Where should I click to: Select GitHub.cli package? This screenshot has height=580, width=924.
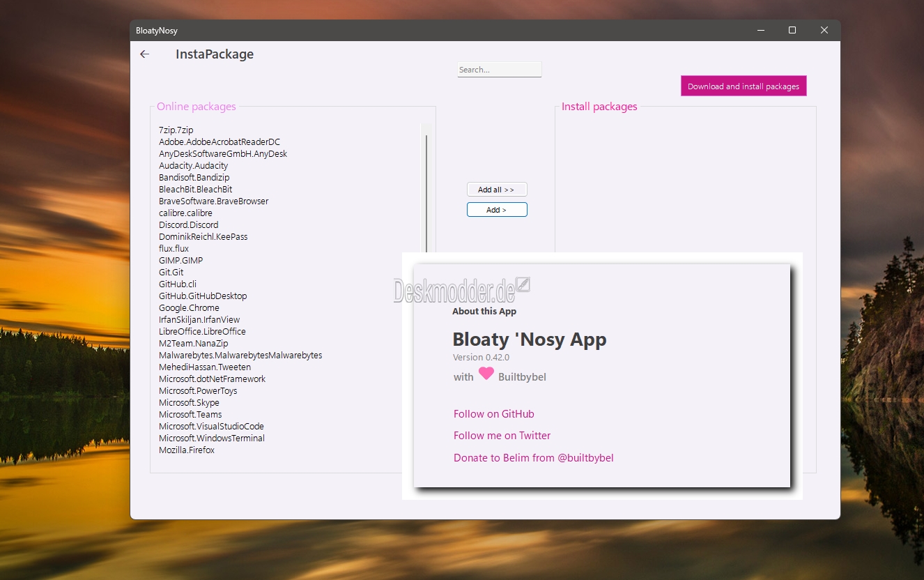tap(178, 284)
